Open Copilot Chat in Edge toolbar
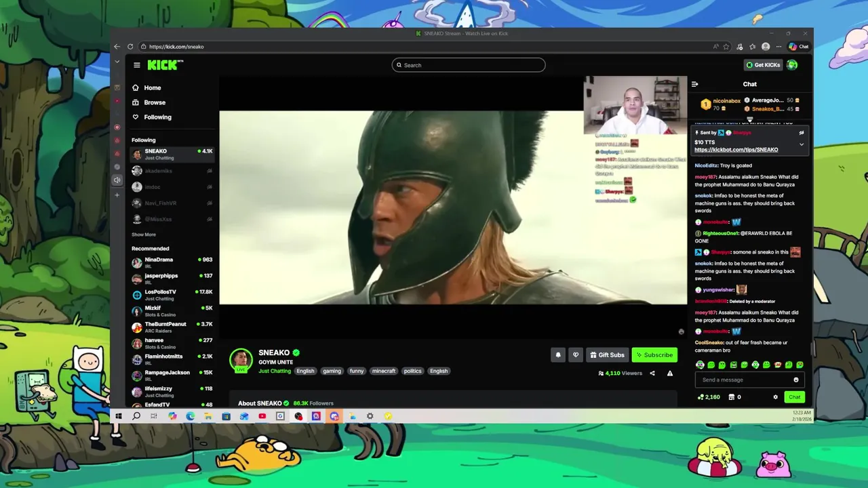Image resolution: width=868 pixels, height=488 pixels. 799,47
